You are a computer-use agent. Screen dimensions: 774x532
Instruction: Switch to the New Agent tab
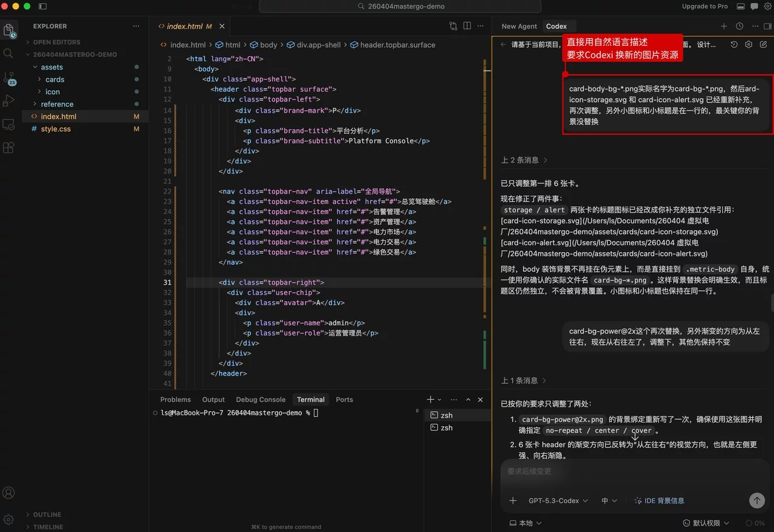pos(519,26)
